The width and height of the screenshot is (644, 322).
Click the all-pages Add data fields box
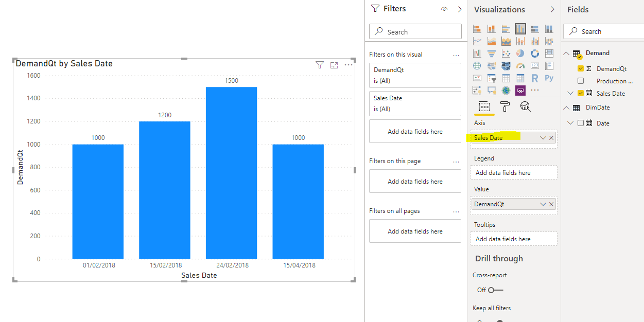[415, 231]
